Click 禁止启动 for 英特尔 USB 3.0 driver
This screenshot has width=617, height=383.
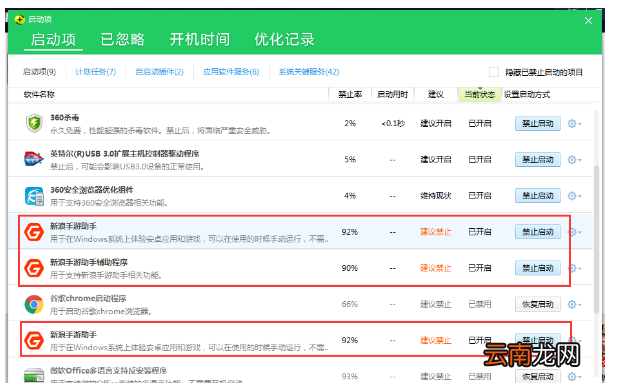click(538, 160)
